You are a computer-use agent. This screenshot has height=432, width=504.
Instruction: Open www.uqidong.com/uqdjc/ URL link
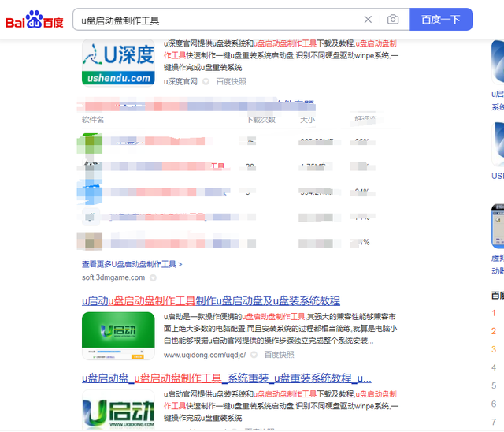tap(205, 355)
